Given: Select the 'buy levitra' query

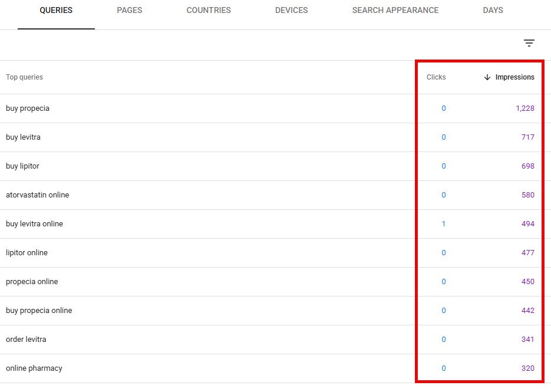Looking at the screenshot, I should point(23,137).
